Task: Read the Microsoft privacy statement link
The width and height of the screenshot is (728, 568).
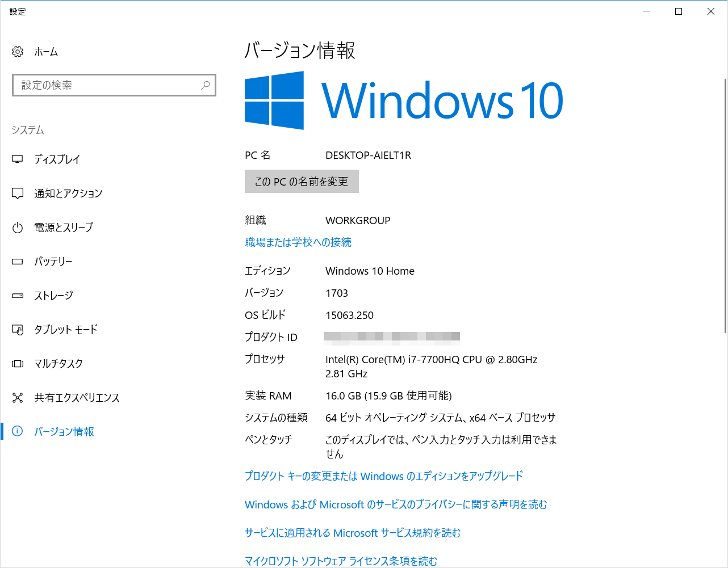Action: [x=396, y=504]
